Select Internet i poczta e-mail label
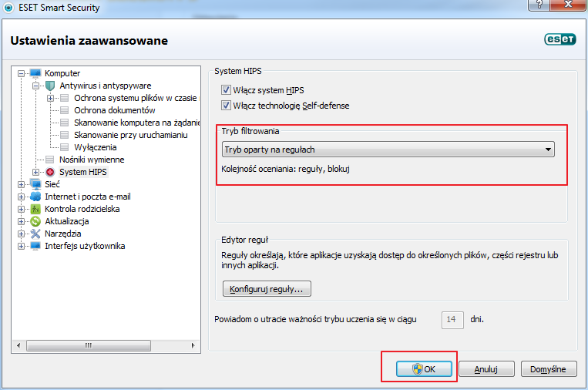The width and height of the screenshot is (588, 390). (88, 197)
